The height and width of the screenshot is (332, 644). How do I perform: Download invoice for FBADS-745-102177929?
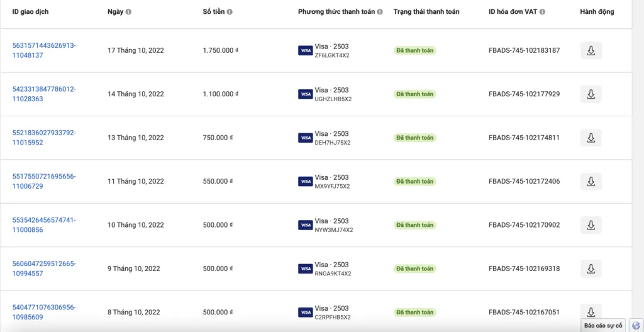click(591, 94)
